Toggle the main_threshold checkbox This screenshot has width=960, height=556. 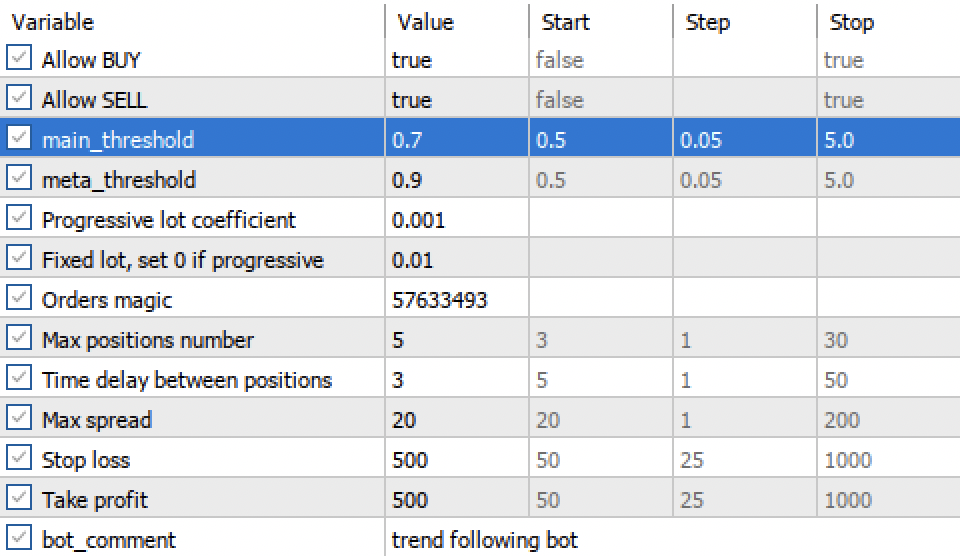(x=19, y=138)
